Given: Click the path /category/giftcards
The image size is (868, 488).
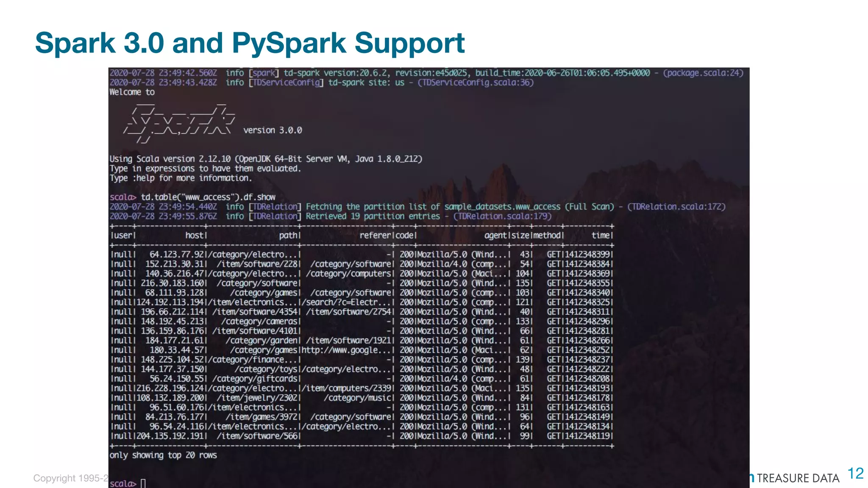Looking at the screenshot, I should [255, 379].
